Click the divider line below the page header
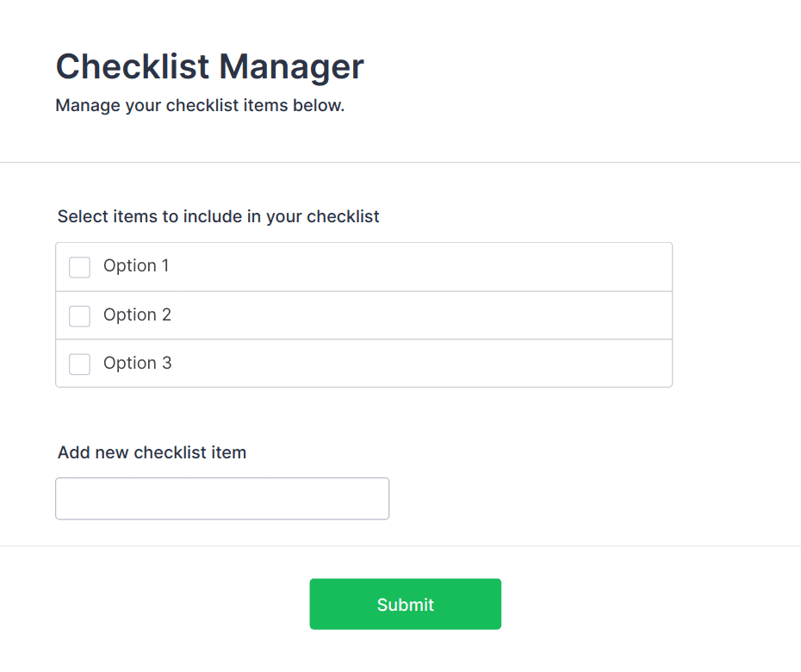The width and height of the screenshot is (801, 672). (x=400, y=162)
